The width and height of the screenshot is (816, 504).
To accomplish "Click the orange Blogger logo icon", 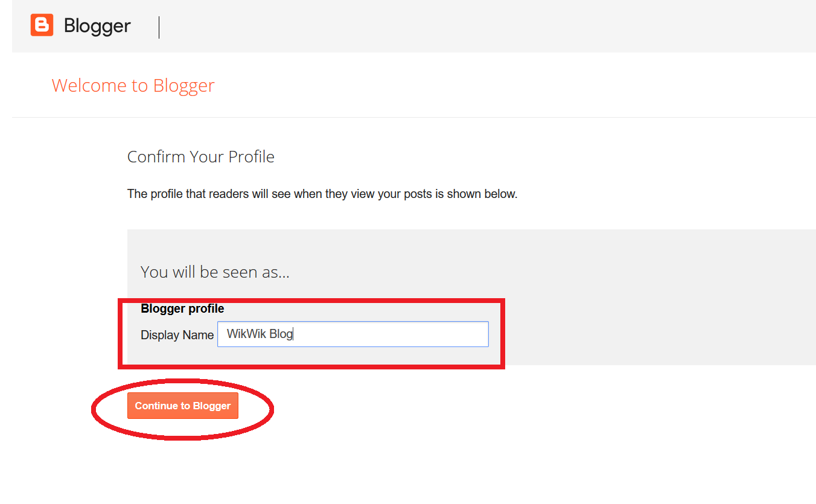I will (x=42, y=25).
